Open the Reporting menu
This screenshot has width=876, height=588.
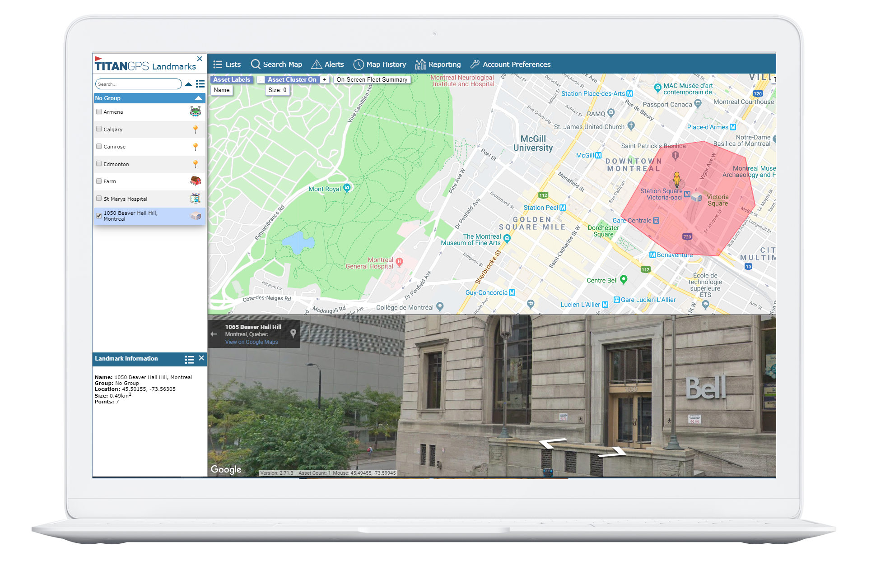click(x=438, y=65)
